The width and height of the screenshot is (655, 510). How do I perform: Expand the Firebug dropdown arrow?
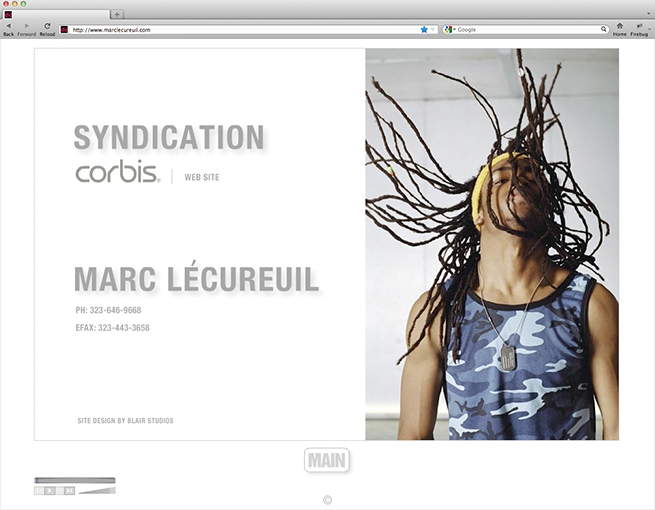tap(650, 29)
